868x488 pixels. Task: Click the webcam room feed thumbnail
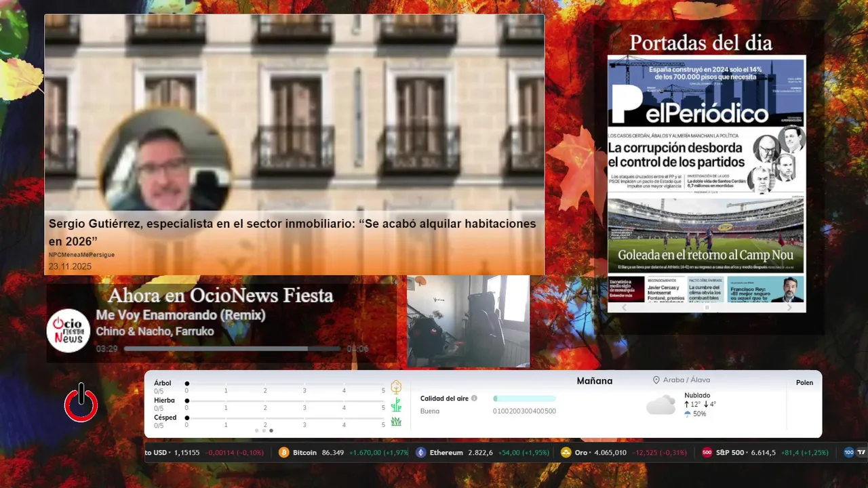pos(468,321)
